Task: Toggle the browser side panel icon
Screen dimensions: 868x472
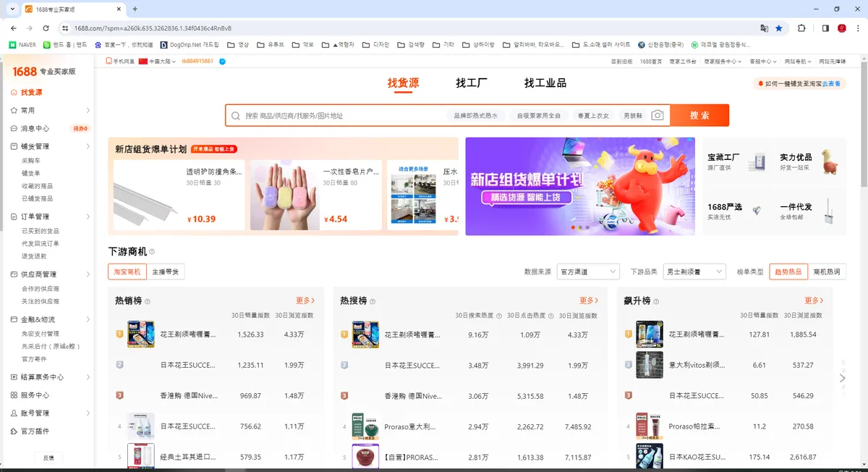Action: click(x=825, y=28)
